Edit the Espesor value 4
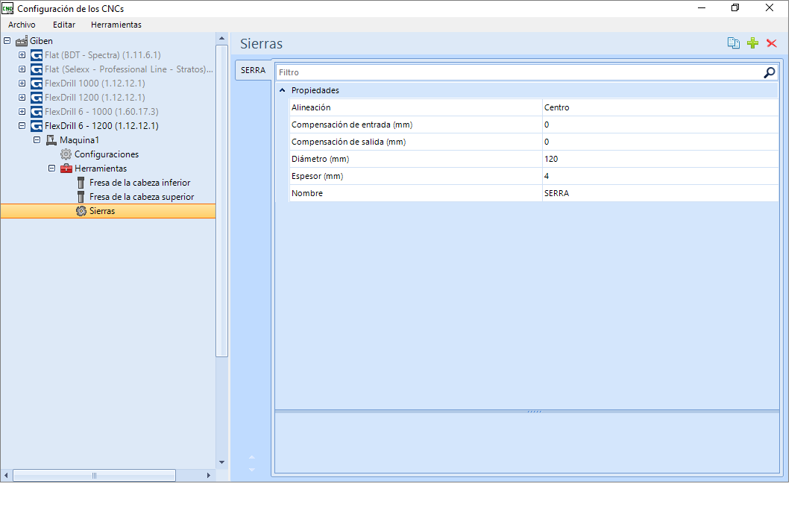Screen dimensions: 812x516 pyautogui.click(x=661, y=176)
